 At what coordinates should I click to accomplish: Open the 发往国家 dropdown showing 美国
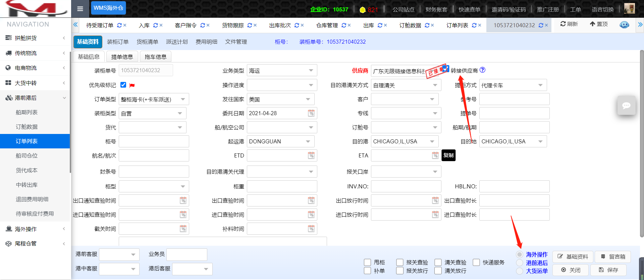coord(280,99)
